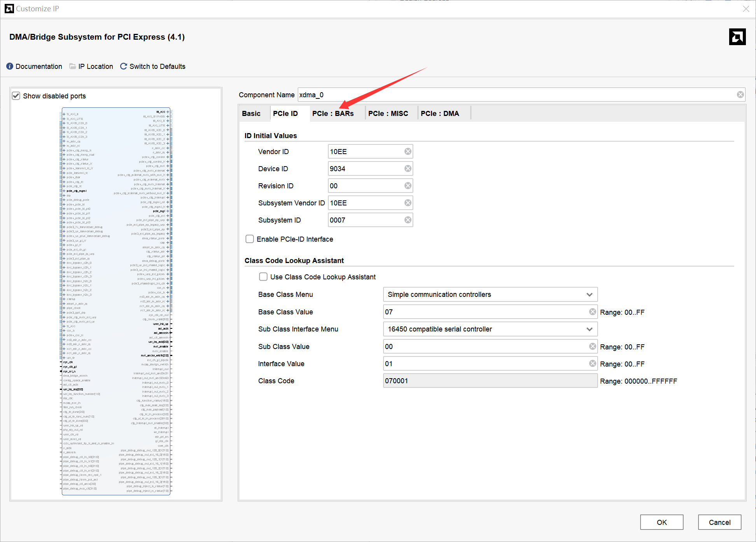
Task: Click the Switch to Defaults refresh icon
Action: click(x=124, y=66)
